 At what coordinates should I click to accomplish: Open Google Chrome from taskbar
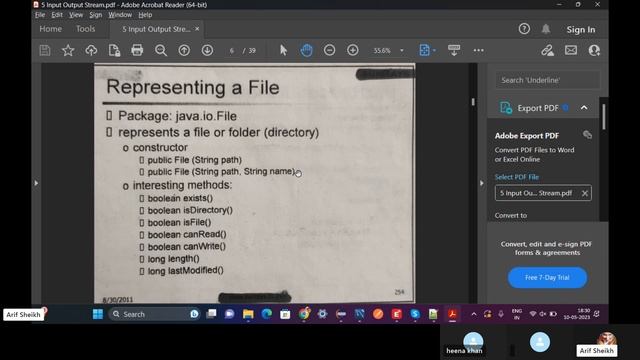(x=304, y=314)
